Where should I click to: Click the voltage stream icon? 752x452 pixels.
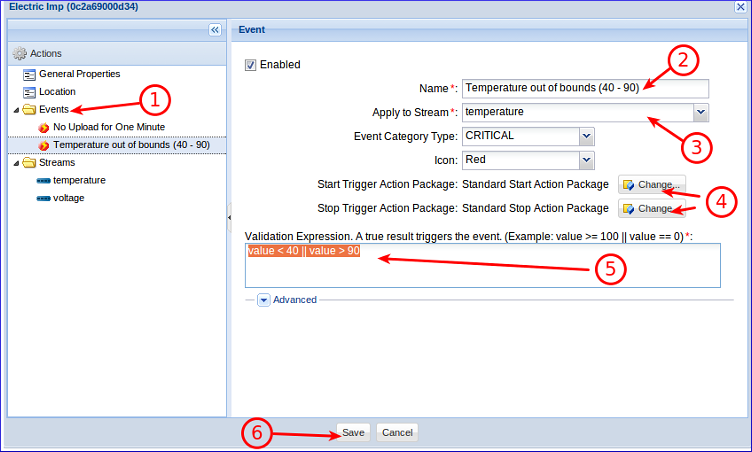44,199
